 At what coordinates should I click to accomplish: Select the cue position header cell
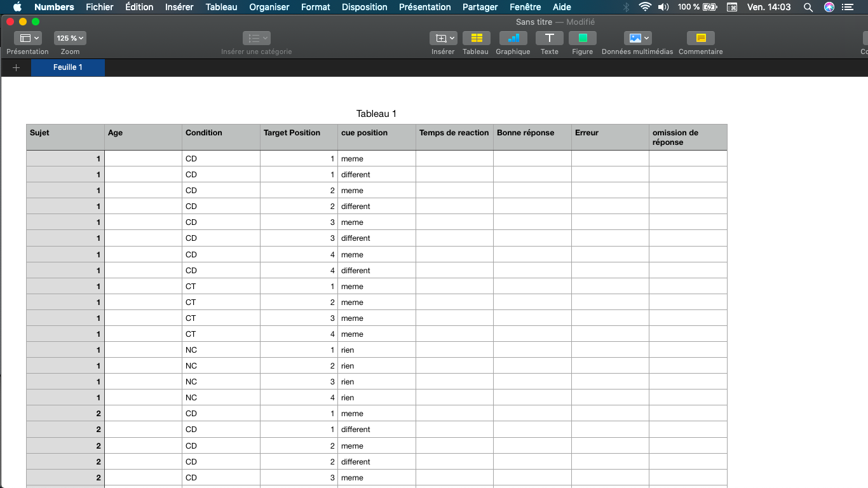click(x=377, y=137)
